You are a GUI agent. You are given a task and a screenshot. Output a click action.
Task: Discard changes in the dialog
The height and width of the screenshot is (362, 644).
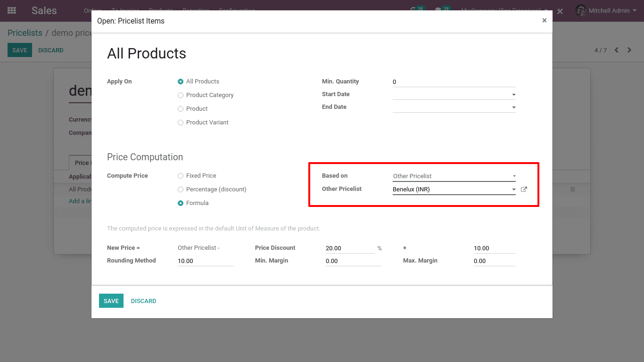click(143, 301)
